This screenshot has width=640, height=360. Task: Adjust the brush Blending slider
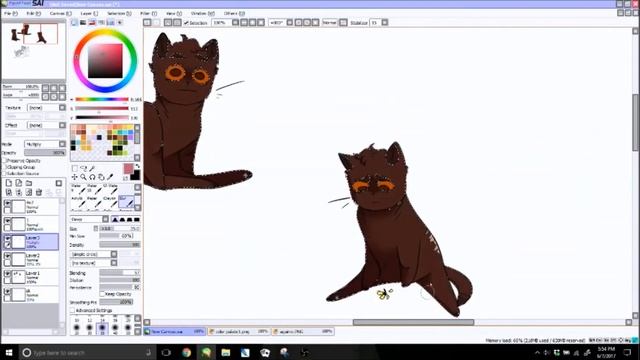[x=120, y=273]
